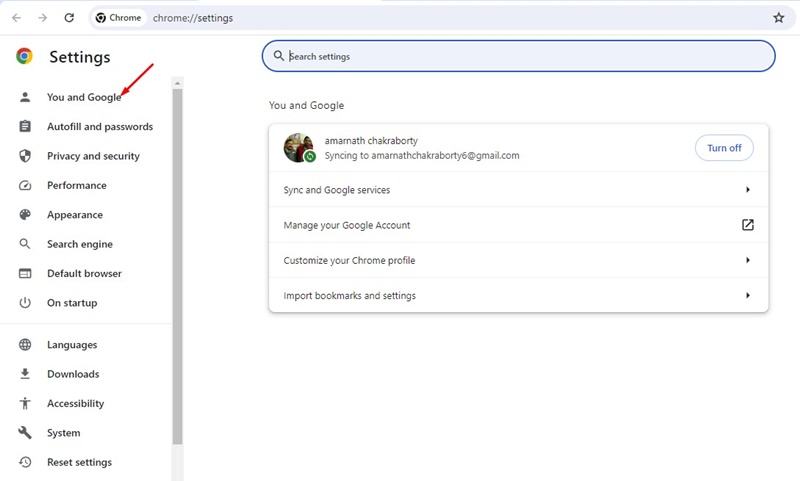Expand Import bookmarks and settings arrow
The image size is (800, 481).
tap(747, 296)
